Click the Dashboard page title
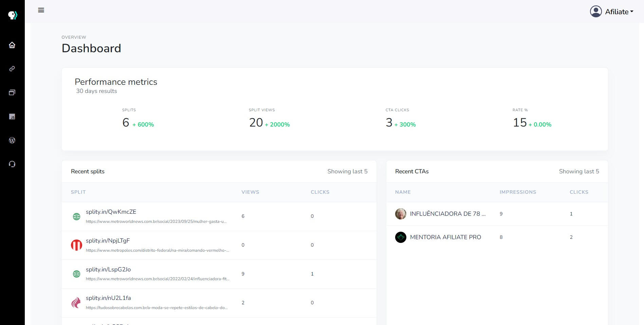 pos(91,48)
